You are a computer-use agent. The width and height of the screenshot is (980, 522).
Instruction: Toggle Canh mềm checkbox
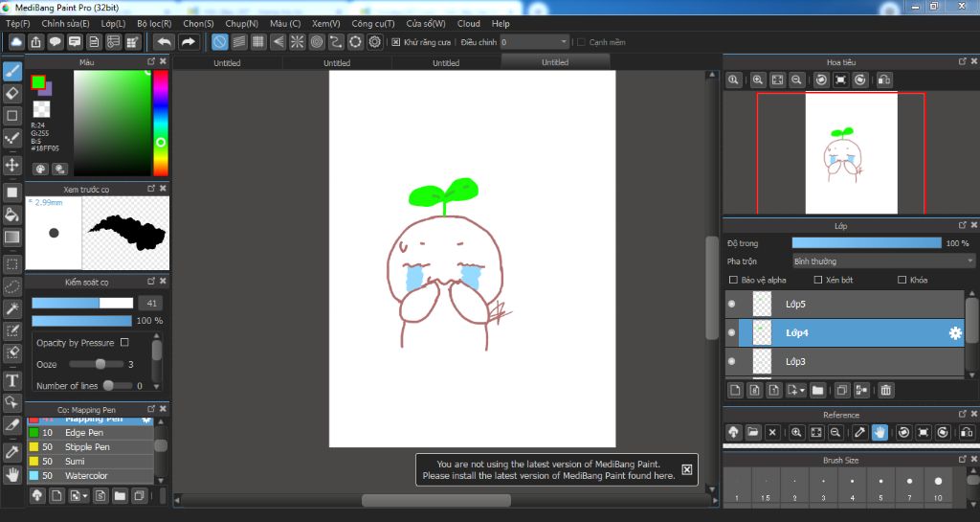pos(581,42)
